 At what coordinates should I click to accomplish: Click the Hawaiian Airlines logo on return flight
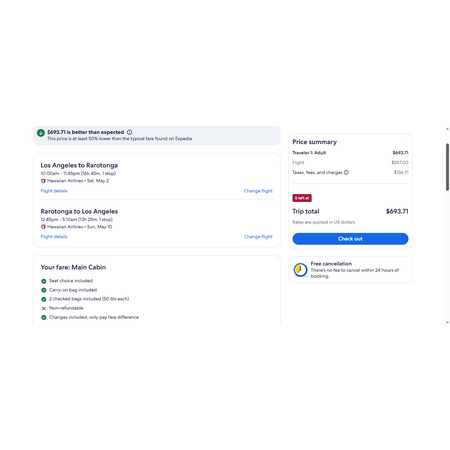(43, 227)
